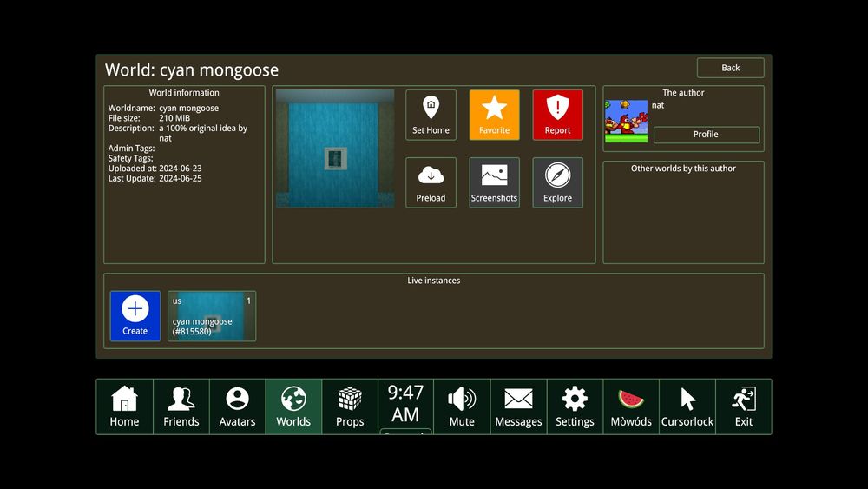Screen dimensions: 868x489
Task: Create a new live instance
Action: pyautogui.click(x=135, y=316)
